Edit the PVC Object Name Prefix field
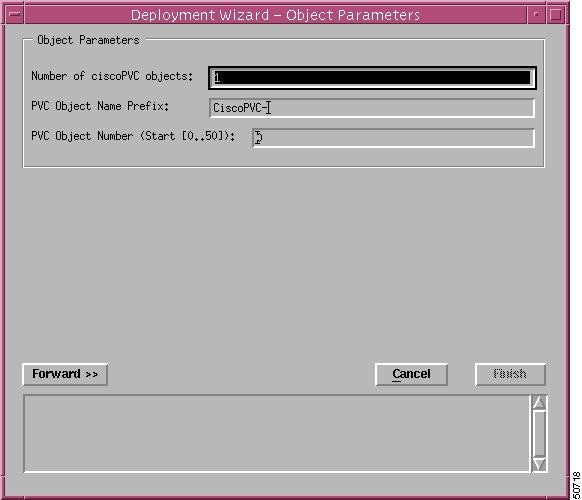Image resolution: width=582 pixels, height=500 pixels. pyautogui.click(x=372, y=108)
